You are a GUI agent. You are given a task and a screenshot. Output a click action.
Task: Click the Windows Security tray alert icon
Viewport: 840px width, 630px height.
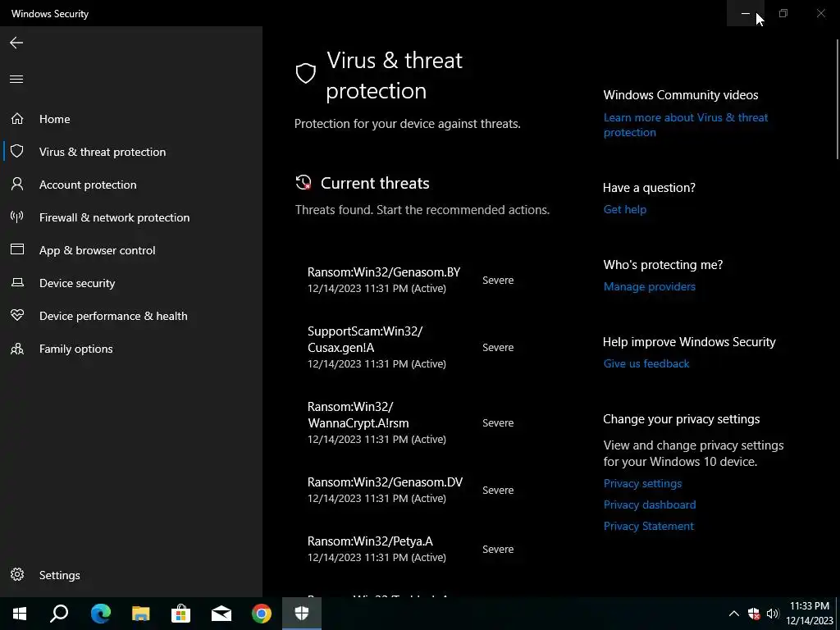click(x=754, y=614)
